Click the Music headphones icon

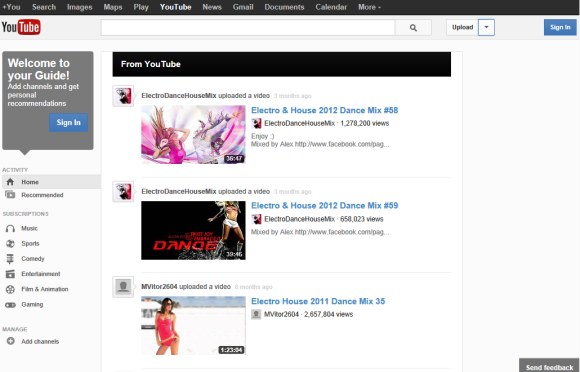coord(10,229)
